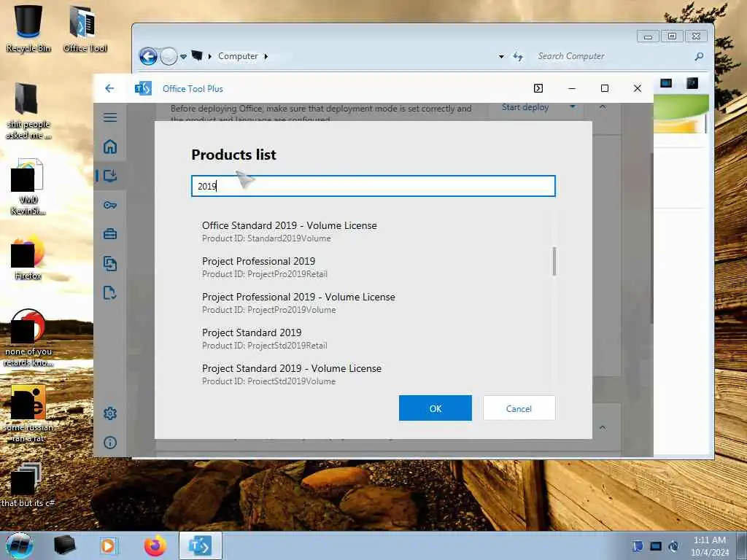The width and height of the screenshot is (747, 560).
Task: Click the Windows Start orb
Action: pos(20,545)
